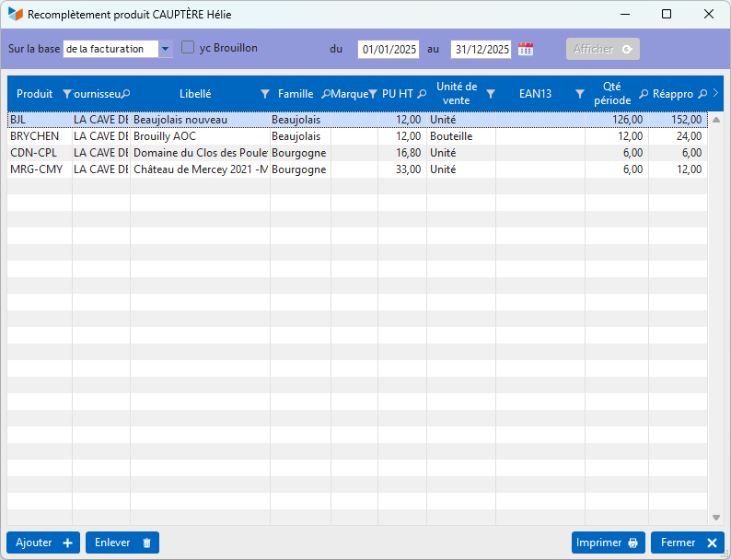Click the Fermer button

click(687, 543)
